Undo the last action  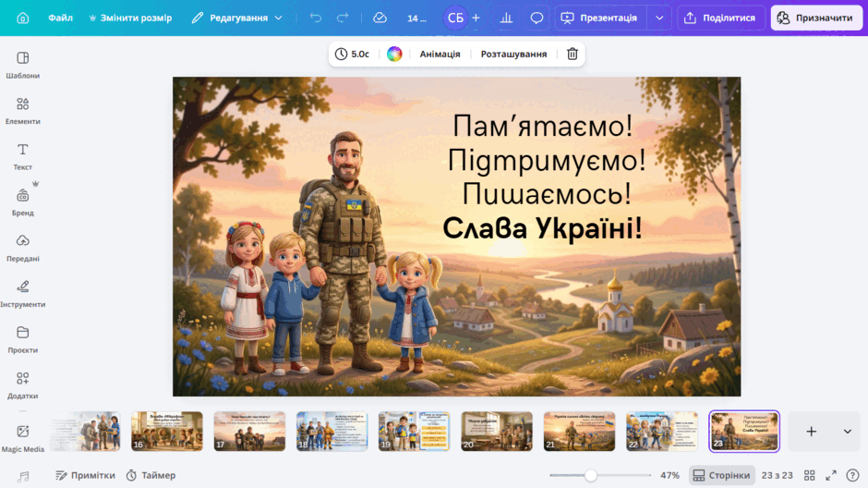pyautogui.click(x=316, y=18)
